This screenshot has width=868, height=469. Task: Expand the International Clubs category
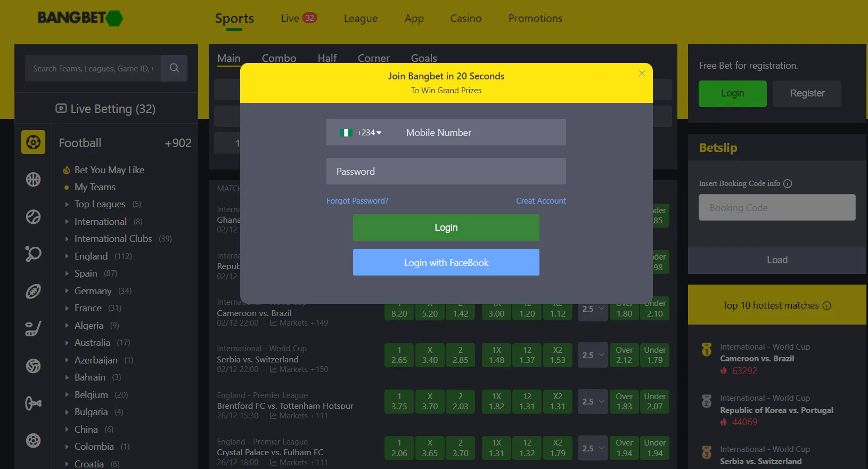click(x=67, y=239)
